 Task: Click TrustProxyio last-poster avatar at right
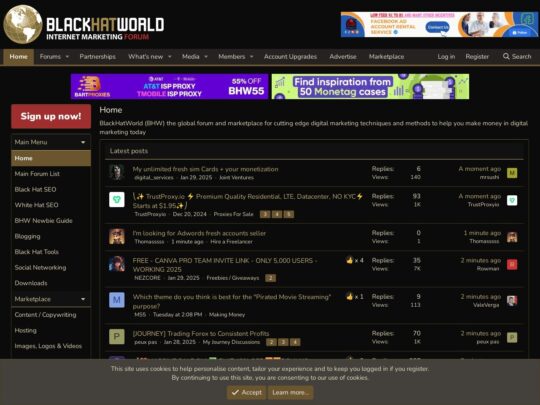(512, 200)
